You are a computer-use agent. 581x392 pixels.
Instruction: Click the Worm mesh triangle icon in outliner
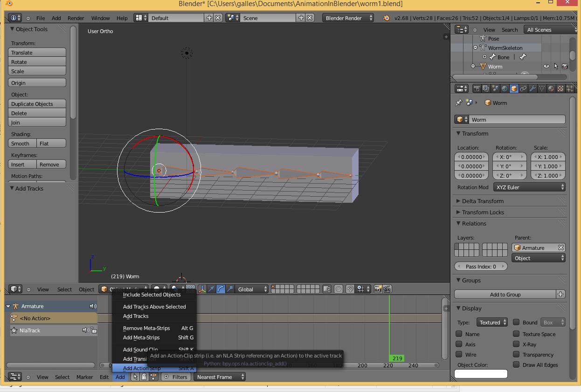(483, 66)
